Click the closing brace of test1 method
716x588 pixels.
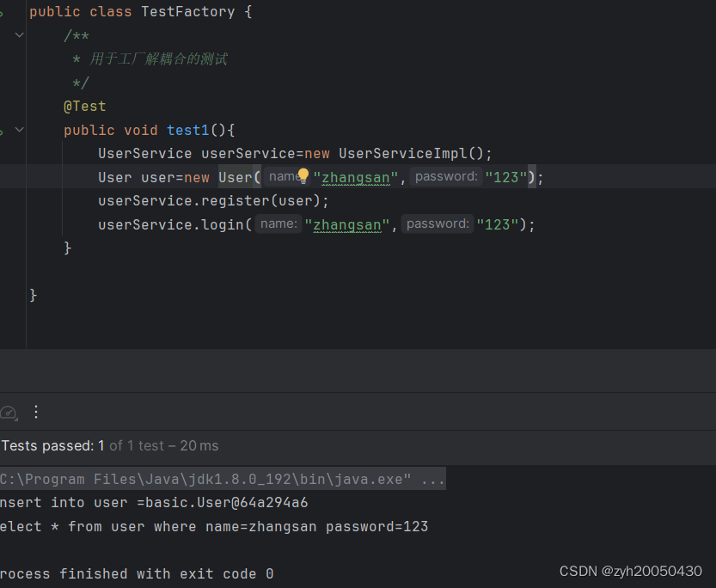(68, 248)
